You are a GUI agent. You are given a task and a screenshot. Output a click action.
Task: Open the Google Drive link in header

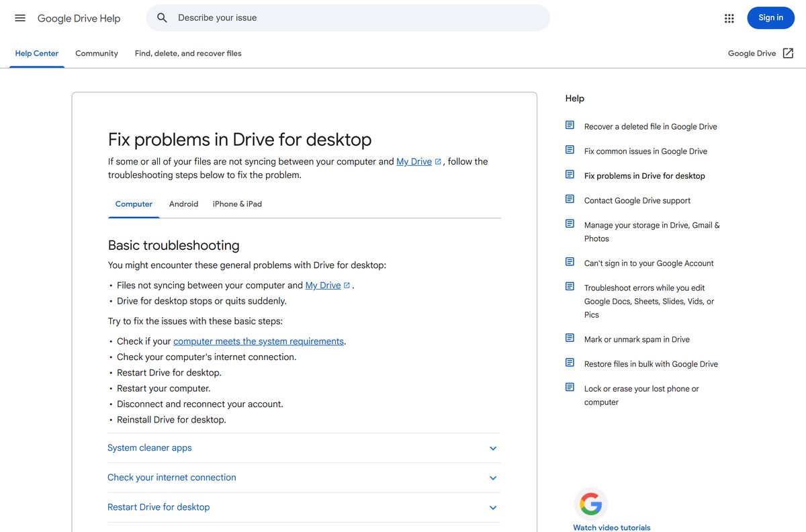[752, 53]
